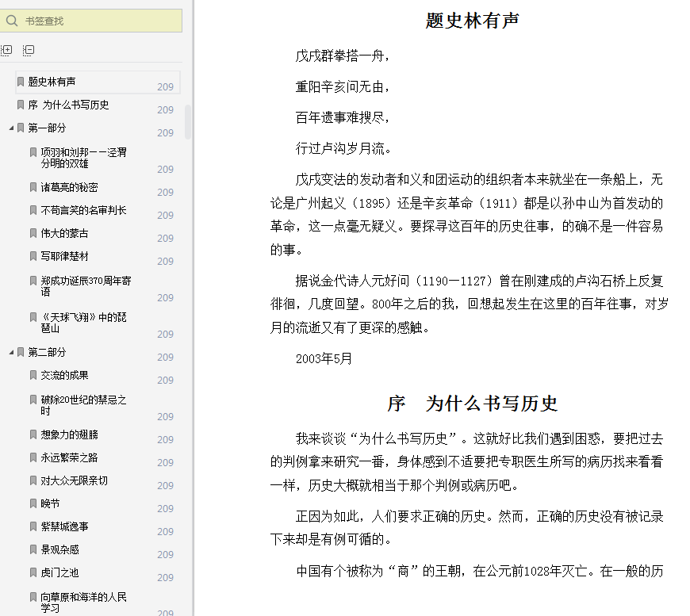Click bookmark icon beside 景观杂感

pyautogui.click(x=33, y=549)
